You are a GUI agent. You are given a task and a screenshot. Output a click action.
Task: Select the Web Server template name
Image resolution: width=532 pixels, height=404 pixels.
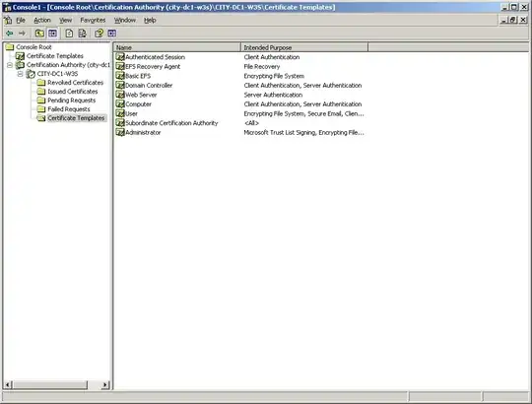141,95
